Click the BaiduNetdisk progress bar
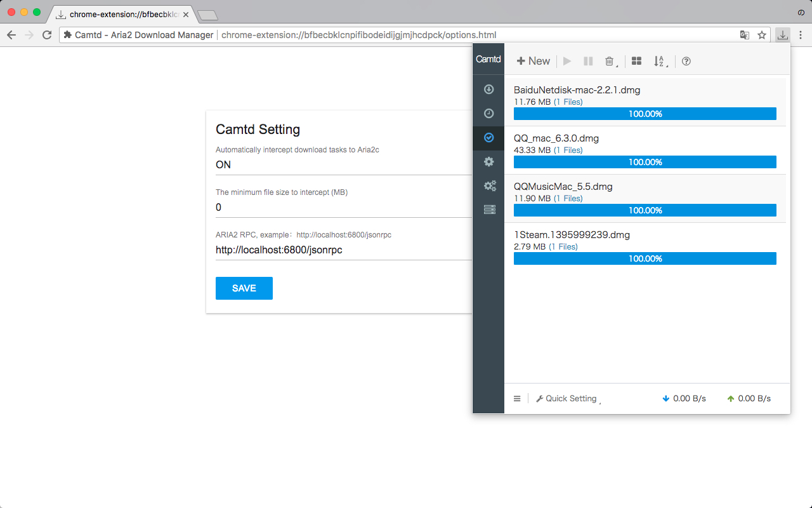 (x=645, y=114)
